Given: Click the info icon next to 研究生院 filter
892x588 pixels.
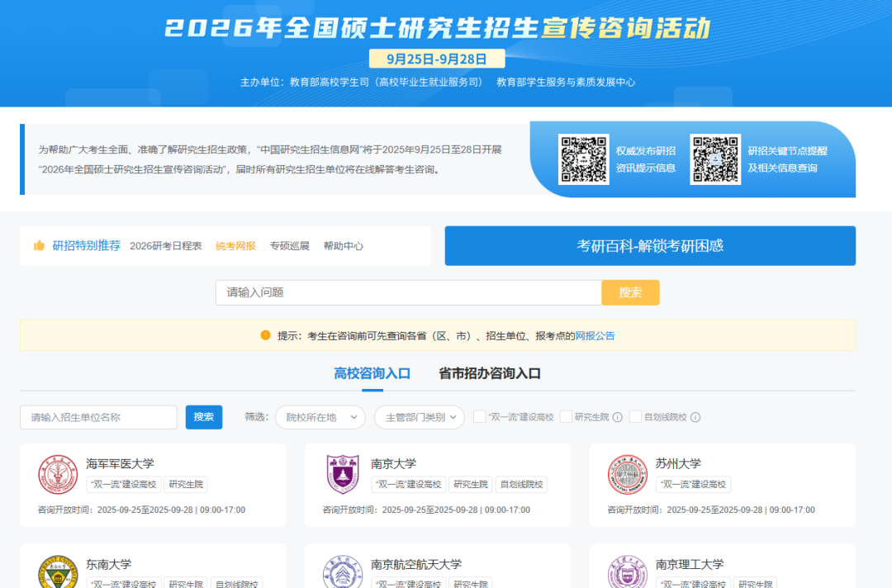Looking at the screenshot, I should (617, 417).
